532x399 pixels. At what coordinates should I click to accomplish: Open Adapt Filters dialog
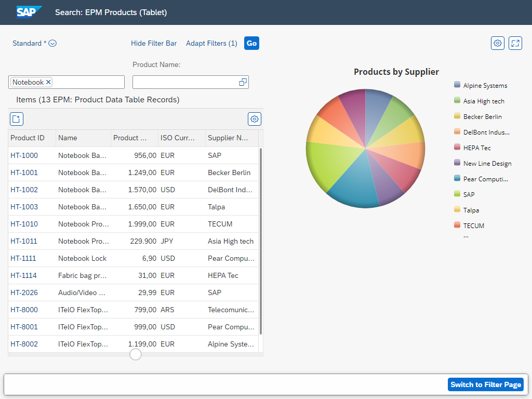pyautogui.click(x=211, y=43)
